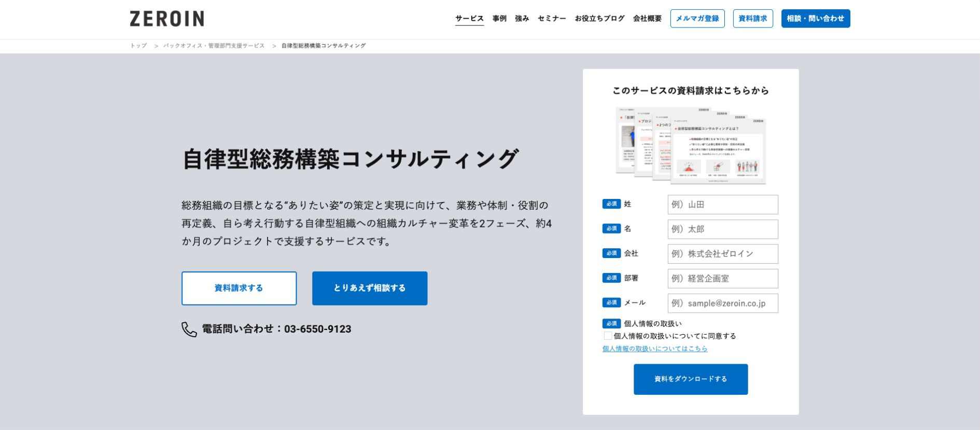Go to the 強み page

click(x=522, y=19)
